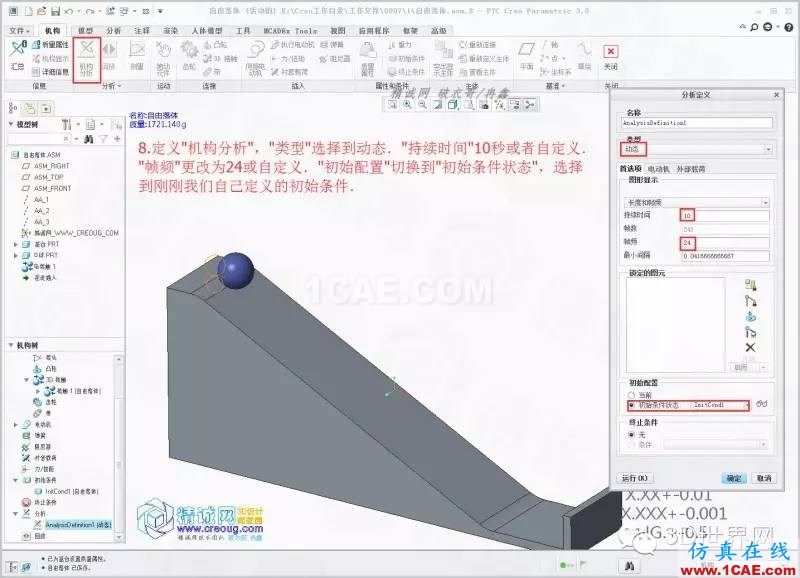Click the 帧频 frame rate input field
Viewport: 800px width, 578px height.
click(725, 242)
